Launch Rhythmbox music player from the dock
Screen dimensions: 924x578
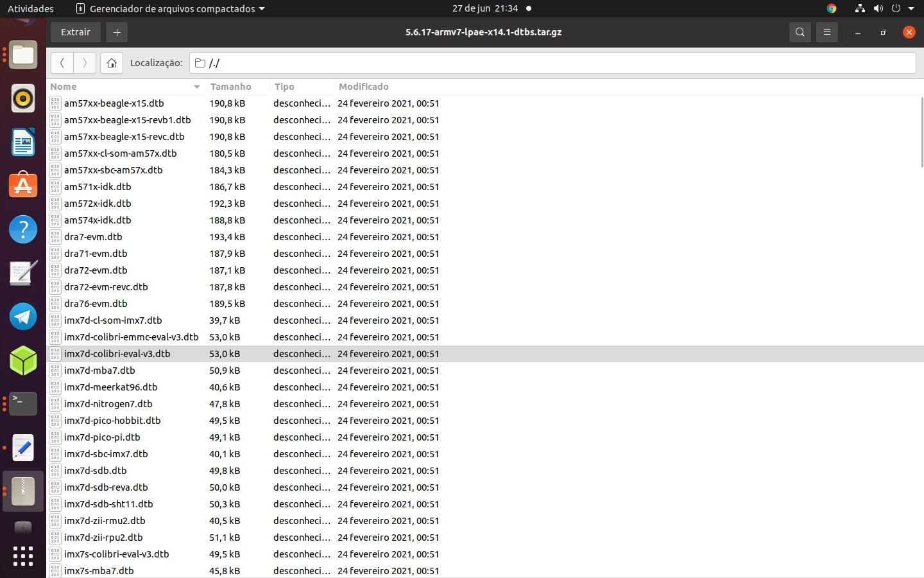23,99
